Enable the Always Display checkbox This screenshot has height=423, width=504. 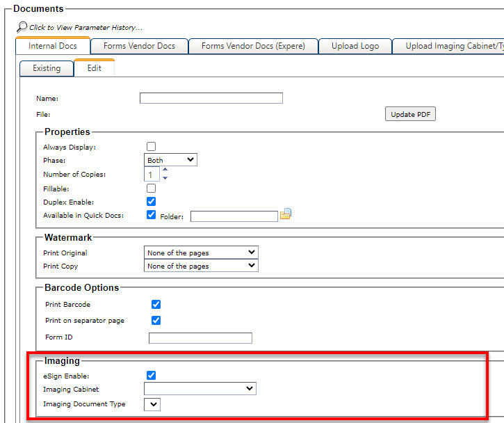pyautogui.click(x=151, y=147)
